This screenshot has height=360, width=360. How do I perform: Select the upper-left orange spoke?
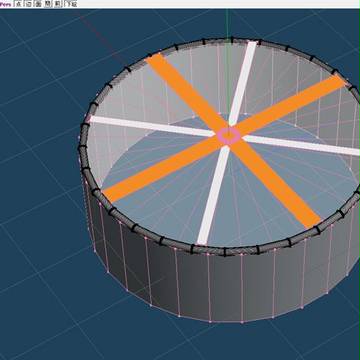coord(187,92)
